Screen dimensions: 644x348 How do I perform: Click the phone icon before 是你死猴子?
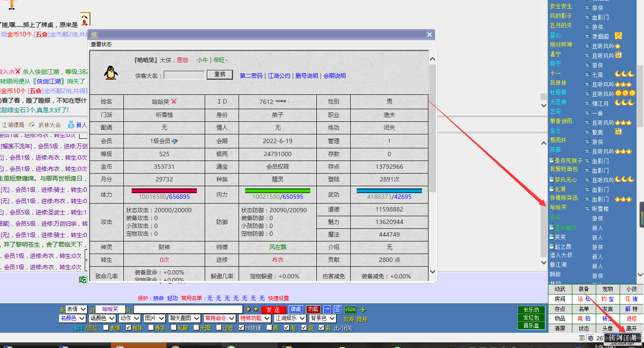[552, 161]
